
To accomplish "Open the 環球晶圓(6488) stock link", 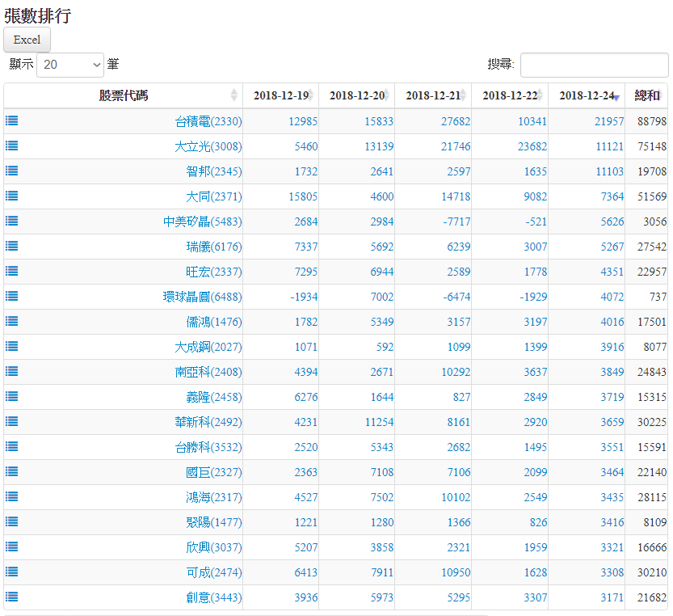I will pos(202,297).
